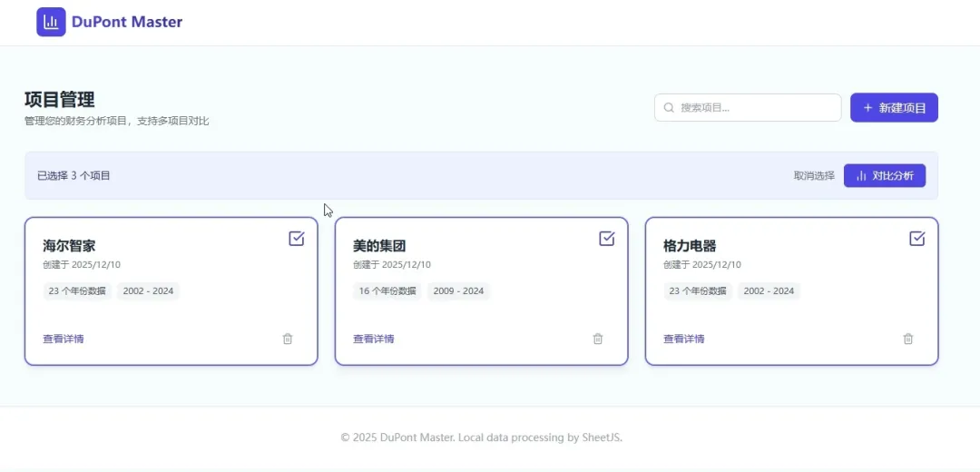Delete 海尔智家 via trash icon
980x472 pixels.
288,339
